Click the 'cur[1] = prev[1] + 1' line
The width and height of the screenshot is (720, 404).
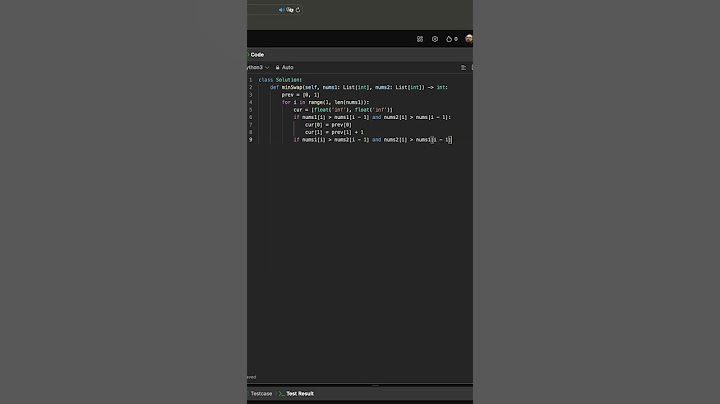(x=334, y=132)
